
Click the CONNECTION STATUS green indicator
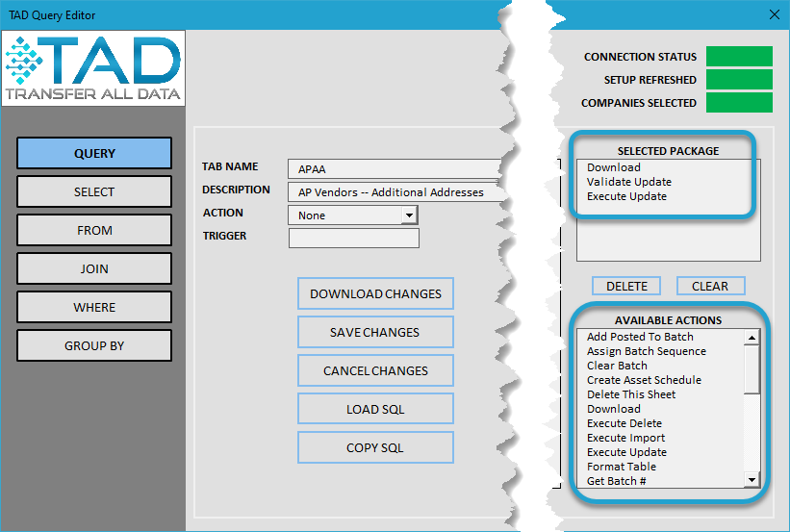click(x=739, y=57)
